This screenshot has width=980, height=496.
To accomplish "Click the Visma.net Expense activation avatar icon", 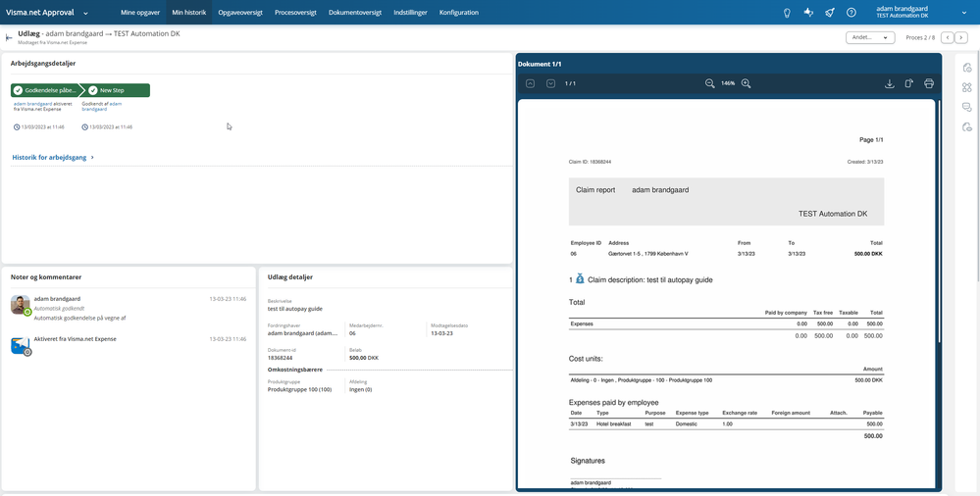I will click(20, 345).
